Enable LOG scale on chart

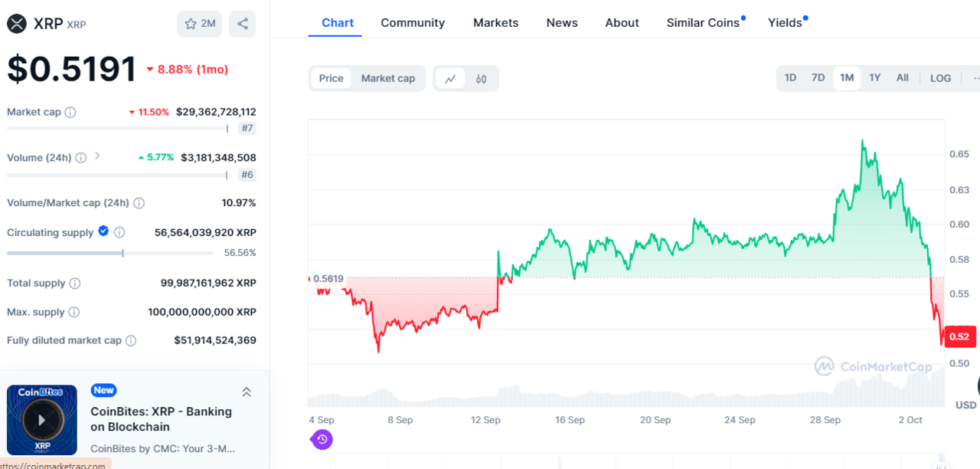[x=940, y=78]
